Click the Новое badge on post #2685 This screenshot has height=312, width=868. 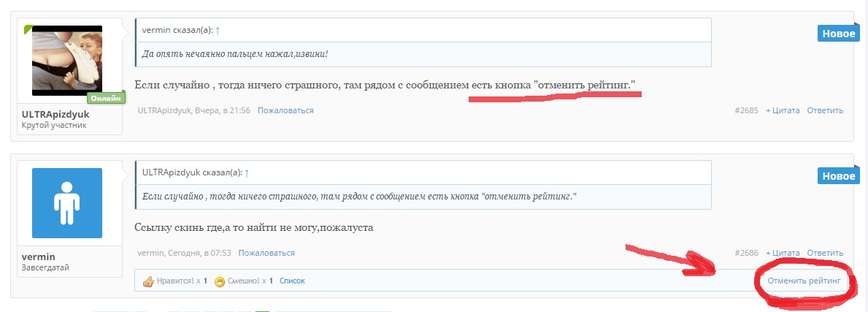(x=838, y=34)
